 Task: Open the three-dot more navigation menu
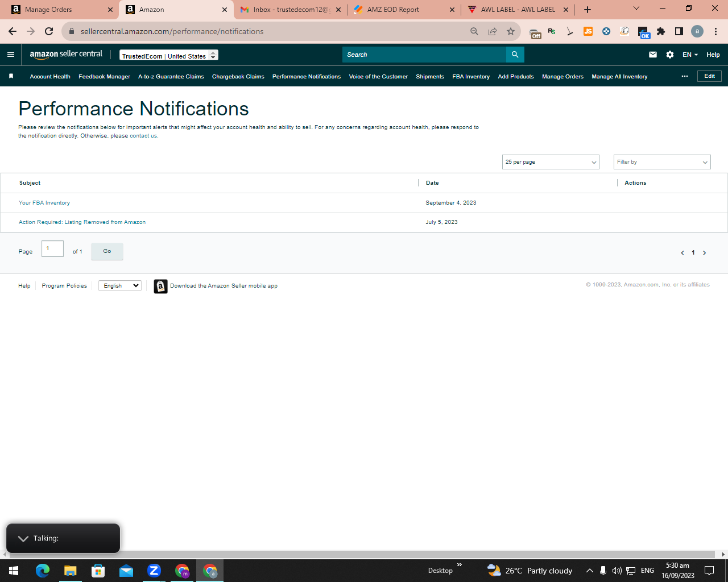(685, 76)
